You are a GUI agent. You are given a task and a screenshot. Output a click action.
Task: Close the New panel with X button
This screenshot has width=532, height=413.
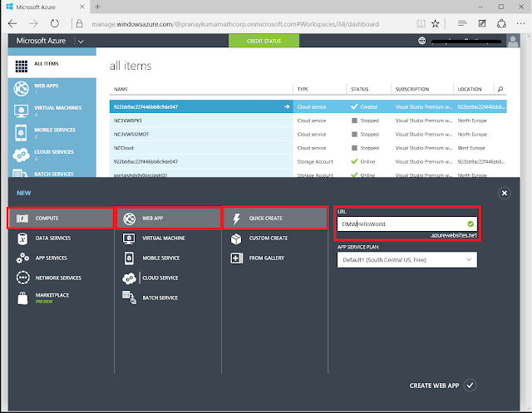pyautogui.click(x=505, y=194)
